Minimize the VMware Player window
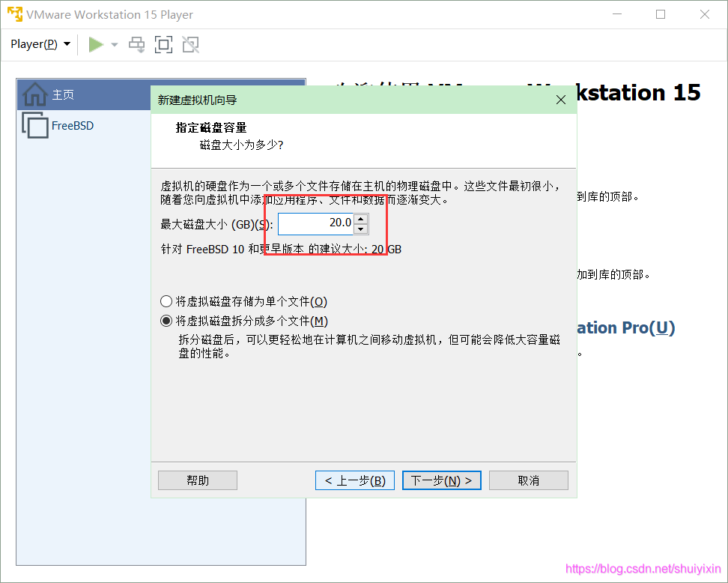The width and height of the screenshot is (728, 583). (x=617, y=14)
